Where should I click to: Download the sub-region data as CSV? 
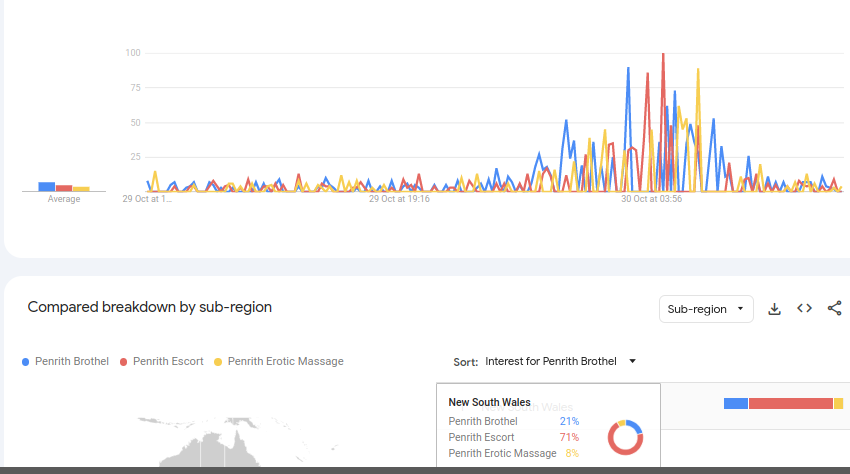pyautogui.click(x=774, y=309)
